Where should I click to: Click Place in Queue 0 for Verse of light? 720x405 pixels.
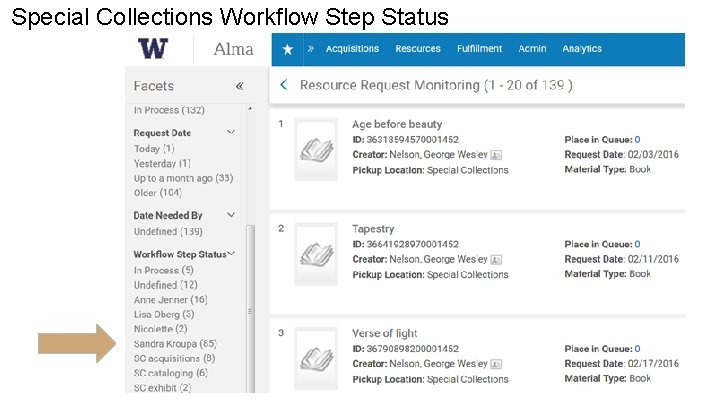(637, 349)
